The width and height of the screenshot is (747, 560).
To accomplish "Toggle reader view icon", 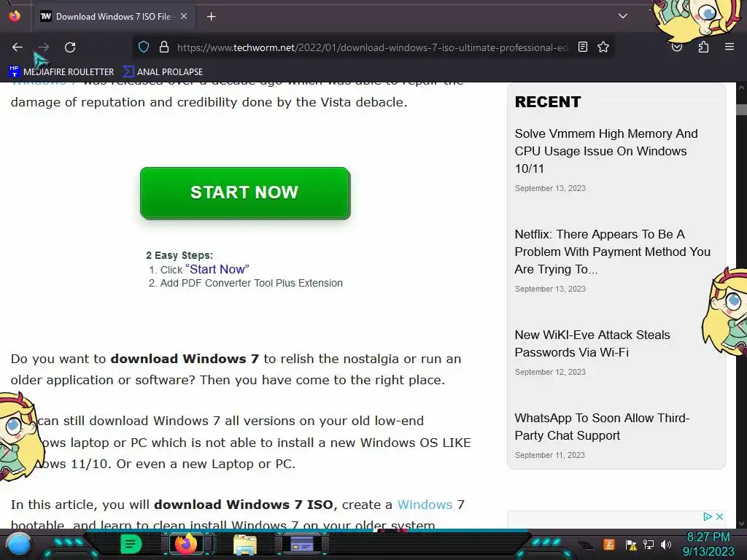I will [583, 47].
